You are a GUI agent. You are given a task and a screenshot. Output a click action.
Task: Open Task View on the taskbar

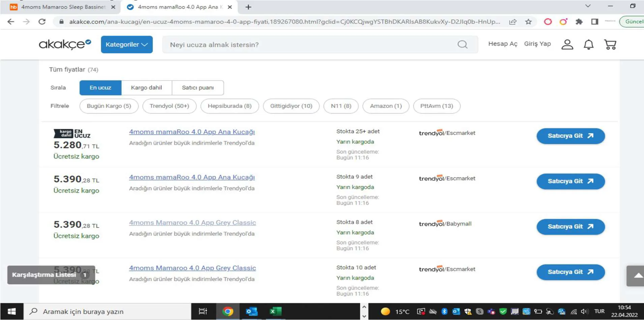pyautogui.click(x=203, y=311)
